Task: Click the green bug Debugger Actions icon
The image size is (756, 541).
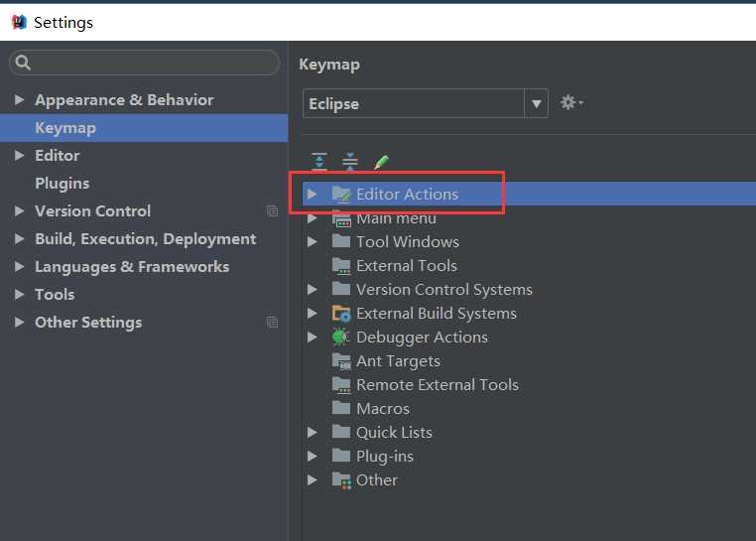Action: (x=341, y=337)
